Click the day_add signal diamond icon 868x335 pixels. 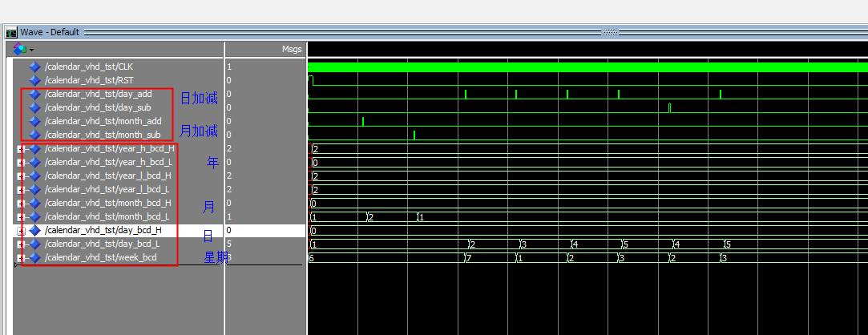pyautogui.click(x=35, y=94)
